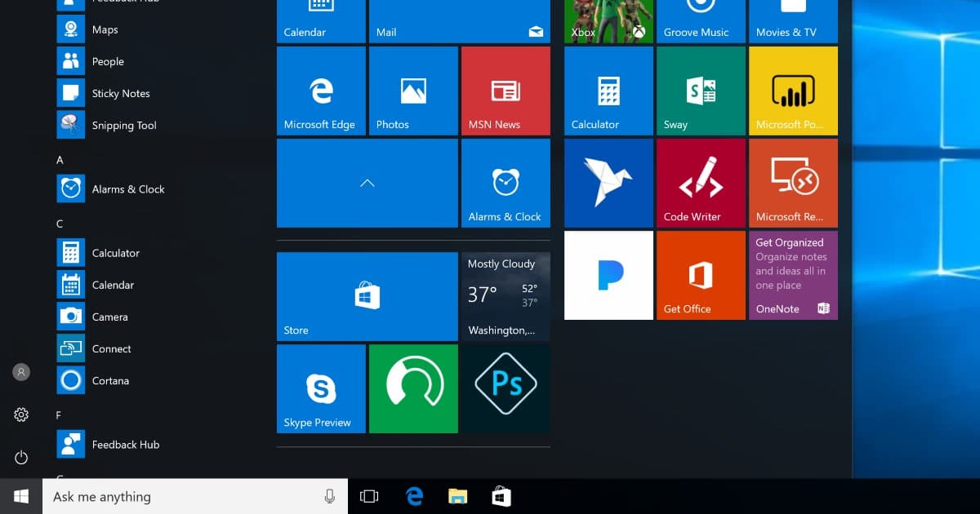Screen dimensions: 980x514
Task: Open the Calendar tile at the top
Action: [x=321, y=21]
